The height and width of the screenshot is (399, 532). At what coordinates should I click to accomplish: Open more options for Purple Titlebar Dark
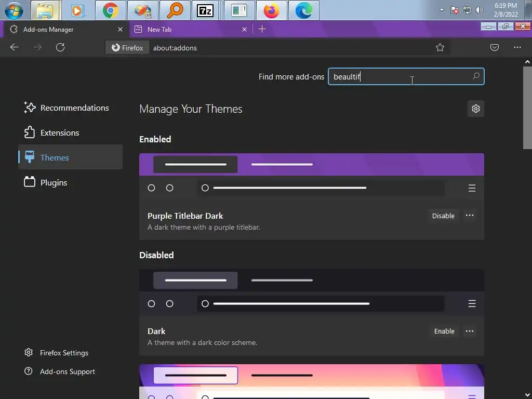[470, 216]
